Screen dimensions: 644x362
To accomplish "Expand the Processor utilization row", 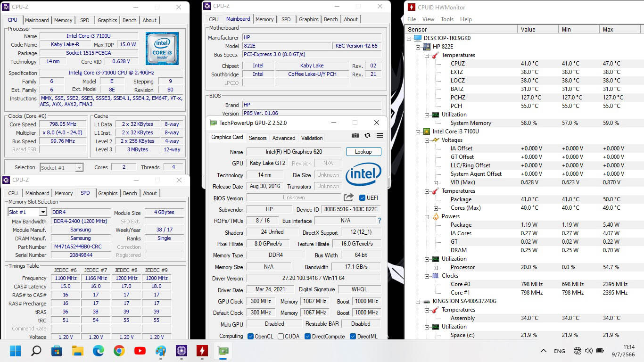I will (x=436, y=267).
